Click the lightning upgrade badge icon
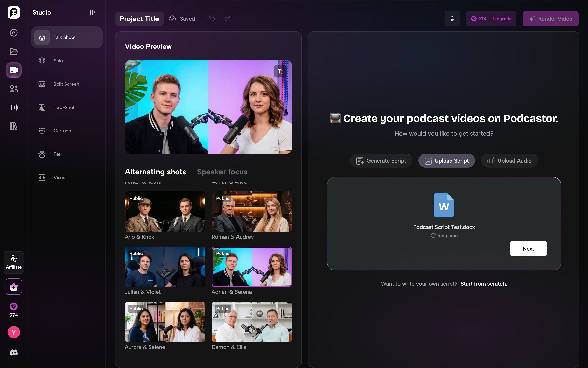The image size is (588, 368). point(14,287)
